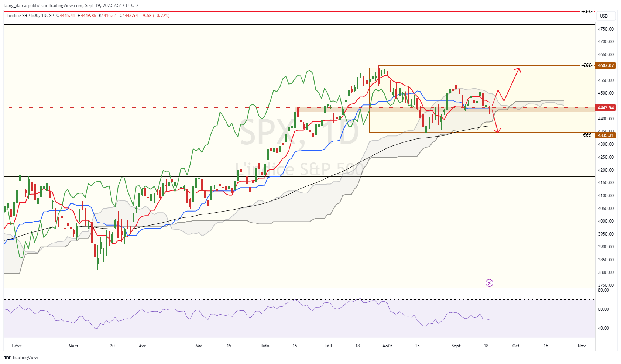Click the 60.00 level on RSI scale
The image size is (621, 364).
604,309
